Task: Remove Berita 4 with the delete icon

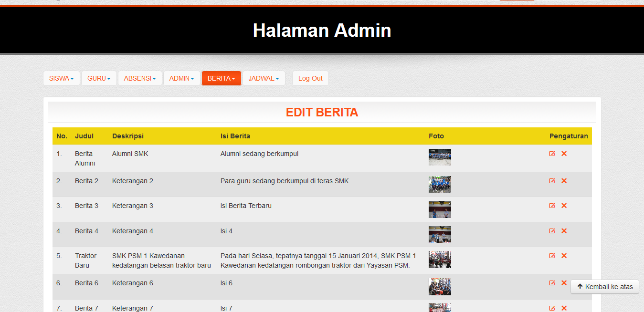Action: point(564,230)
